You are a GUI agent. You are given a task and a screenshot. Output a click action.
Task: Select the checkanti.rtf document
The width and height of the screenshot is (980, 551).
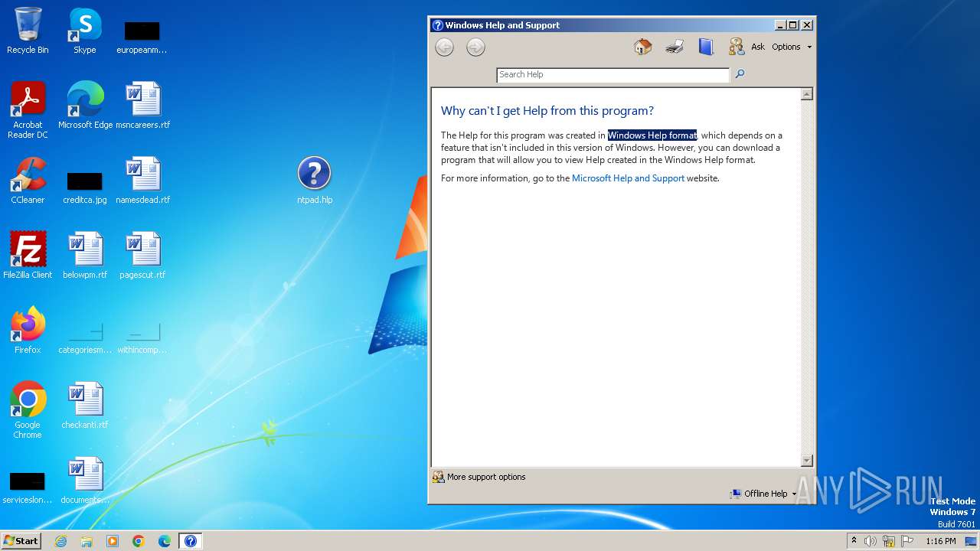click(x=85, y=406)
